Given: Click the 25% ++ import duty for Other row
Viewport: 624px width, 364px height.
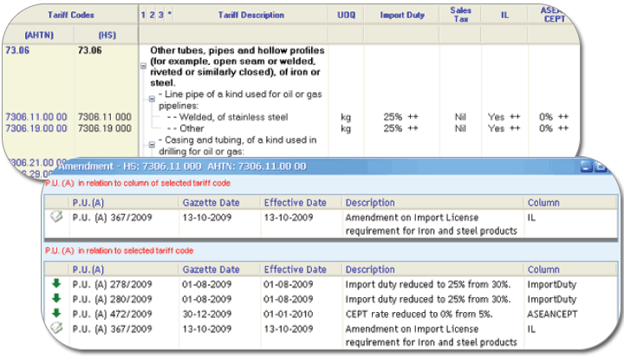Looking at the screenshot, I should point(400,128).
